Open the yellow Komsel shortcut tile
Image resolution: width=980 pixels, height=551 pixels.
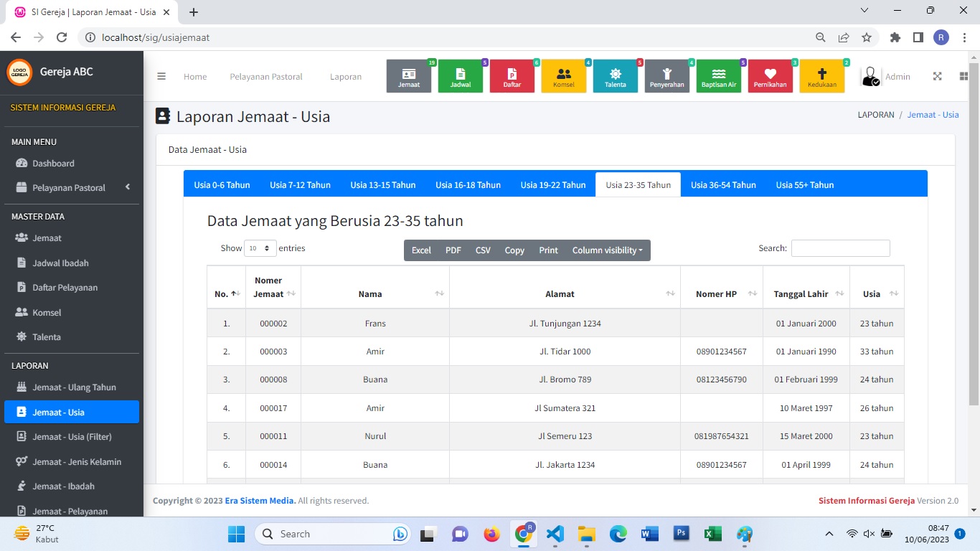click(564, 76)
